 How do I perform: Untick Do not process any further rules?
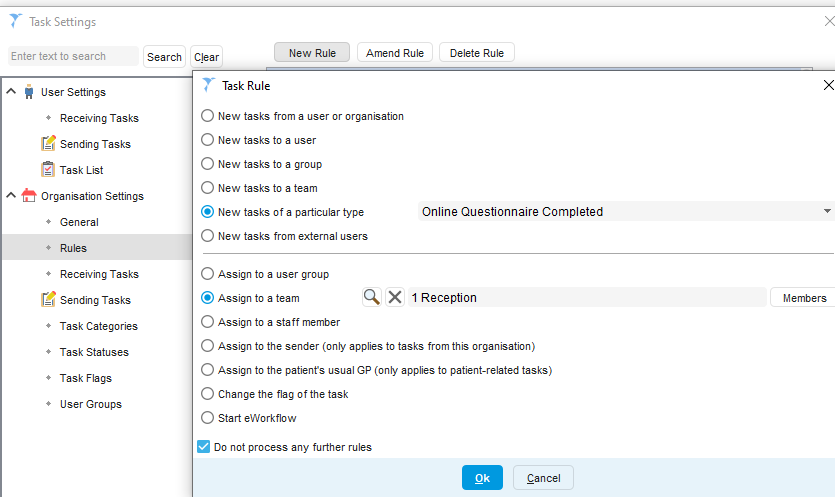coord(204,447)
